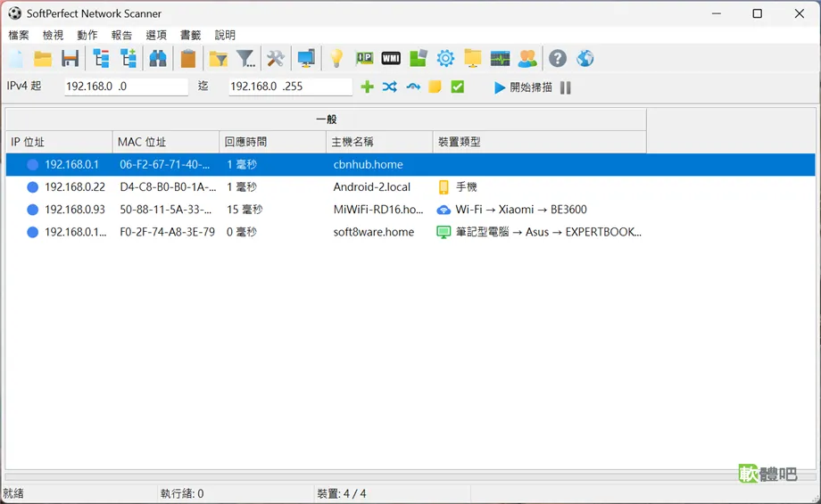821x504 pixels.
Task: Expand all tree nodes icon
Action: (x=129, y=59)
